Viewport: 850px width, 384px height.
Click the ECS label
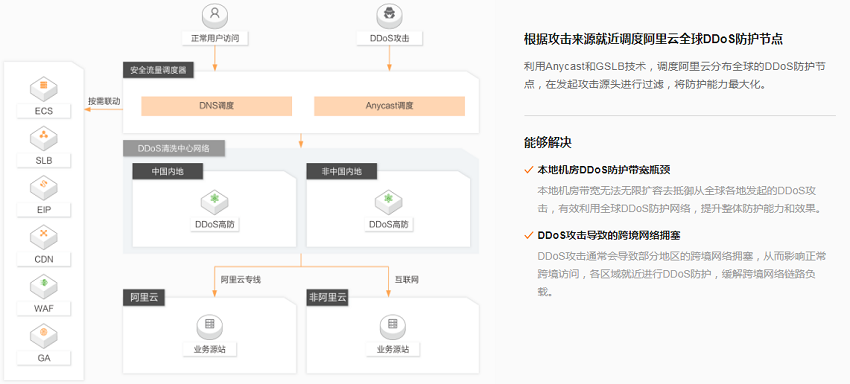coord(44,111)
